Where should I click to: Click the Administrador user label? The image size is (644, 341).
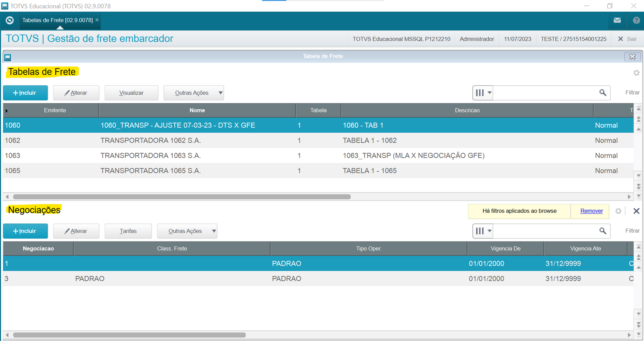coord(477,39)
